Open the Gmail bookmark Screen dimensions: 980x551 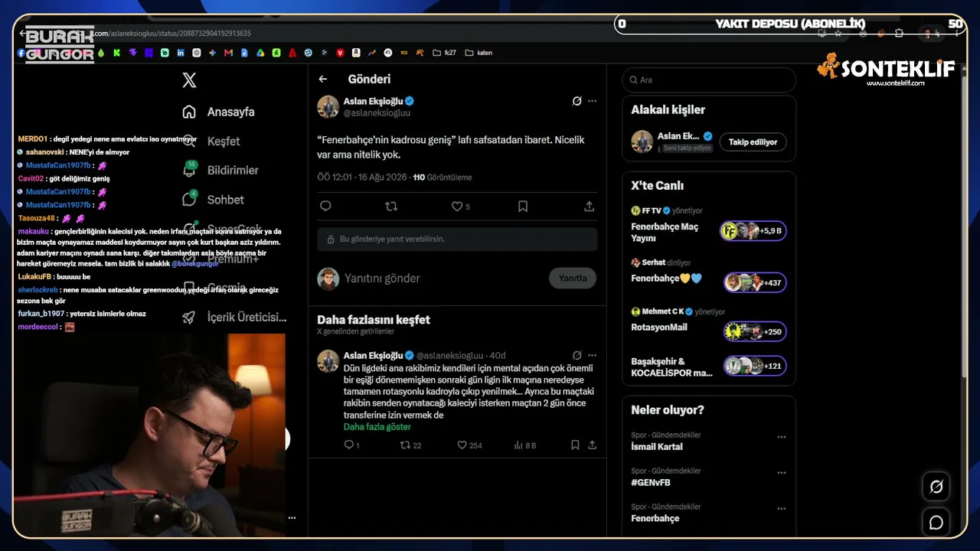point(228,53)
